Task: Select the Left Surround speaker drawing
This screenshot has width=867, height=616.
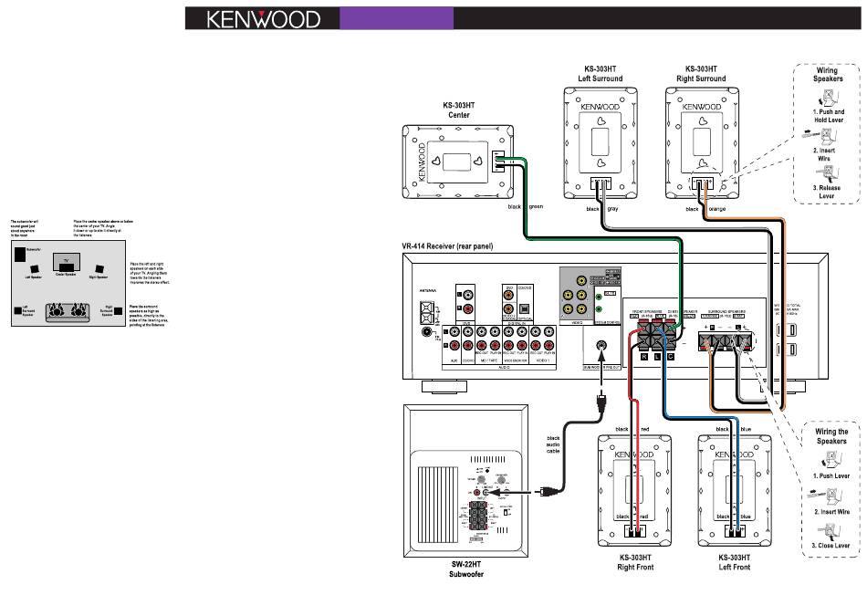Action: [601, 142]
